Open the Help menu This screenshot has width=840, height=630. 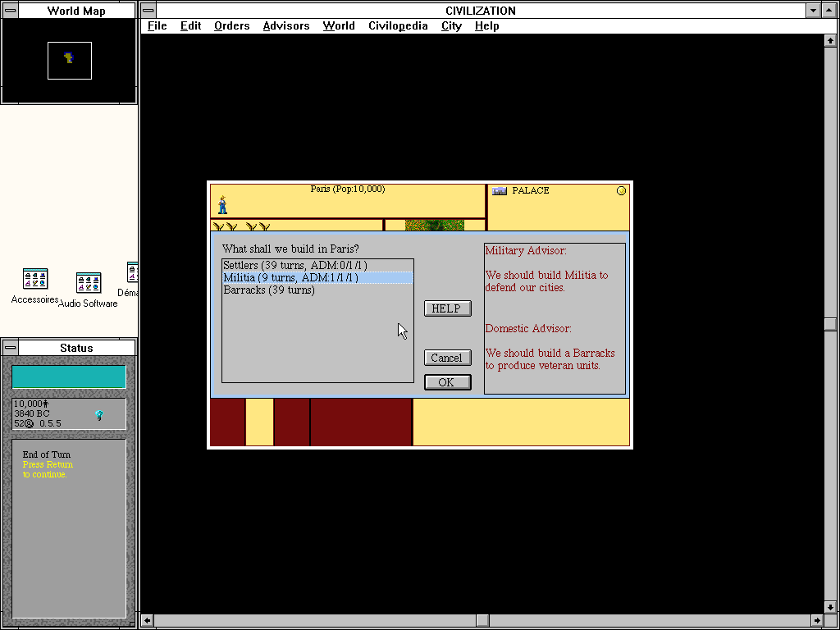(x=486, y=25)
